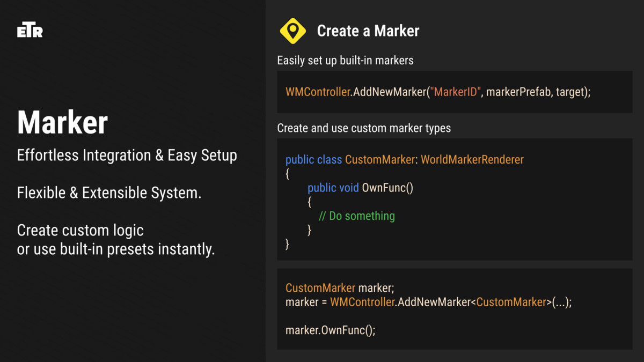Viewport: 644px width, 362px height.
Task: Open the 'Create a Marker' section header
Action: click(369, 31)
